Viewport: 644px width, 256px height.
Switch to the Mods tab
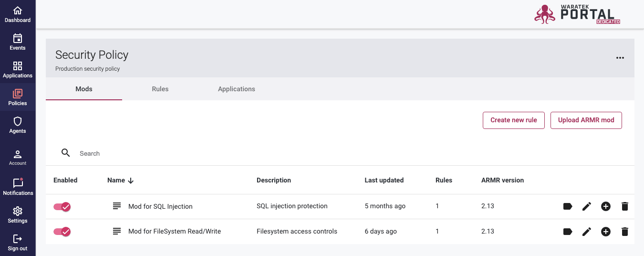point(84,89)
